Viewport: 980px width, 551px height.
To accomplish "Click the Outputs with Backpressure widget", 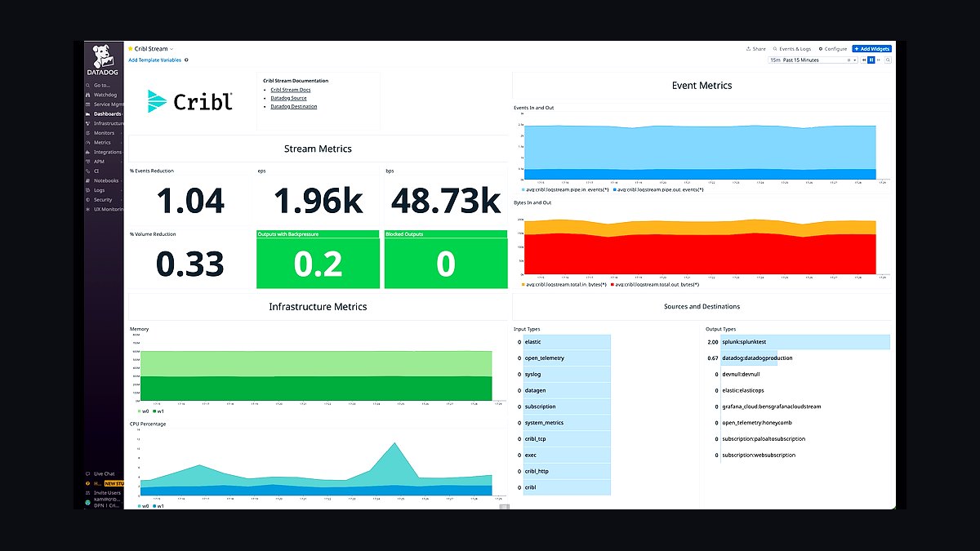I will (x=318, y=260).
